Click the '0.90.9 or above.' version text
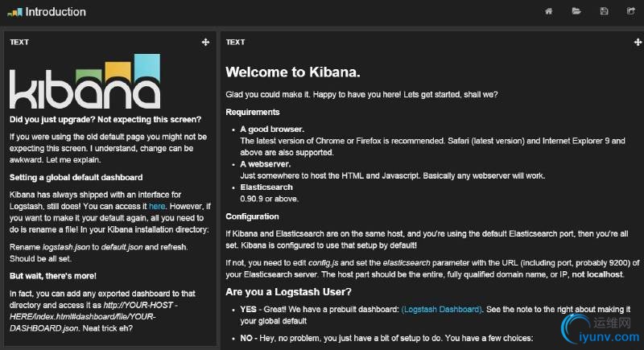This screenshot has height=350, width=644. point(270,199)
